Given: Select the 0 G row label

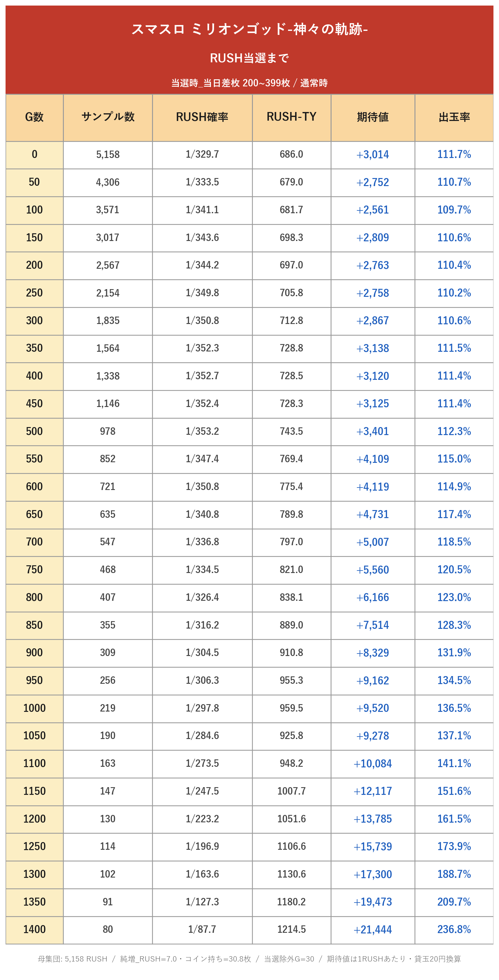Looking at the screenshot, I should point(34,155).
